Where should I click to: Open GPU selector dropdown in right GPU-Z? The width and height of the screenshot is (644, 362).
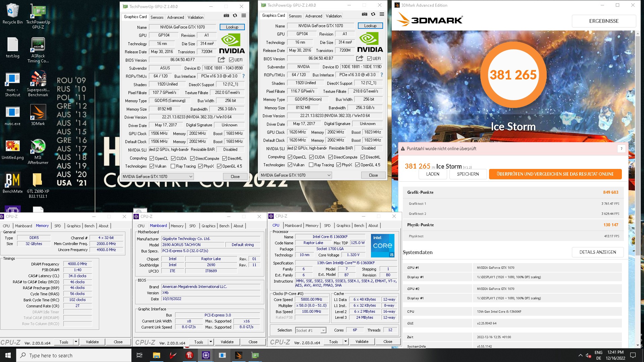pyautogui.click(x=296, y=175)
